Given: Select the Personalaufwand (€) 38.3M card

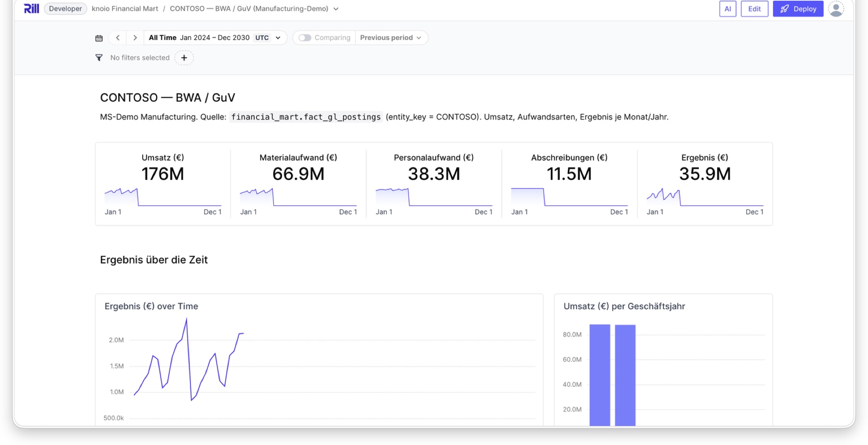Looking at the screenshot, I should click(x=434, y=184).
